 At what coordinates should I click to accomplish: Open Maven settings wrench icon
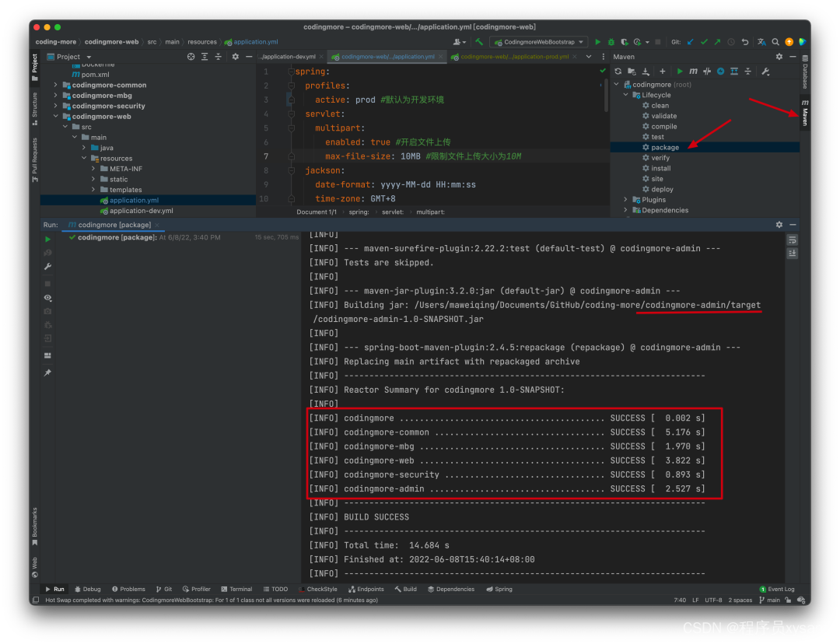click(x=765, y=72)
